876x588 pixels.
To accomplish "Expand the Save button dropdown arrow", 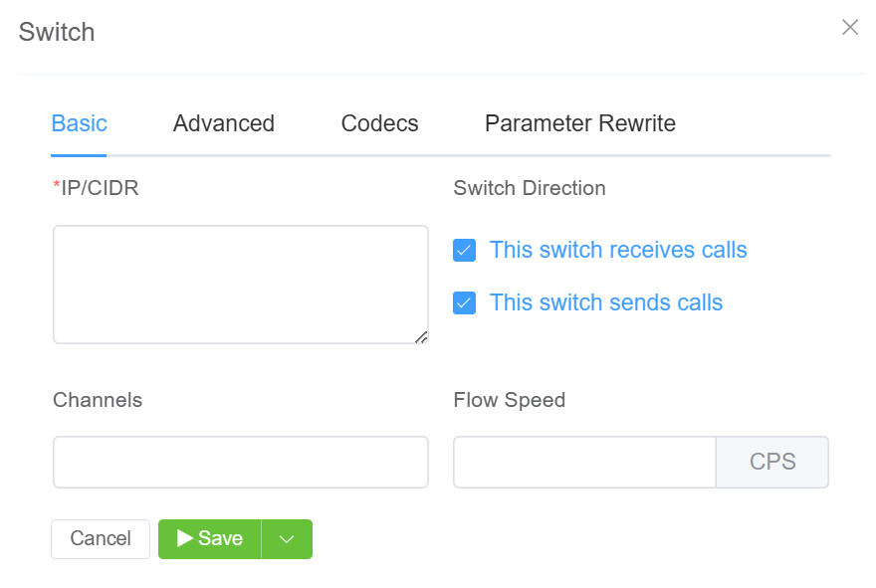I will [287, 539].
